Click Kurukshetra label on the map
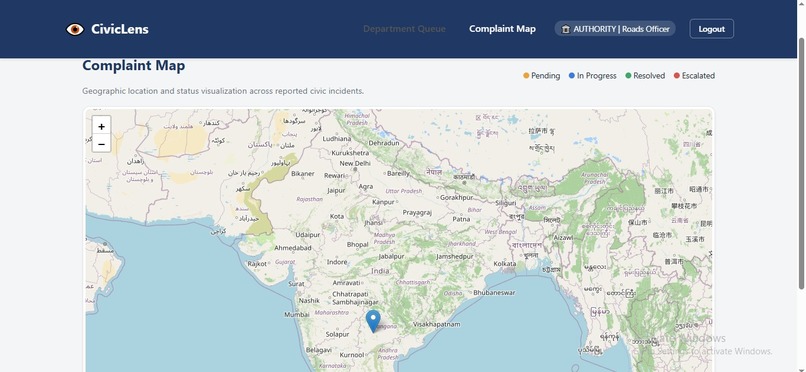 [x=350, y=153]
